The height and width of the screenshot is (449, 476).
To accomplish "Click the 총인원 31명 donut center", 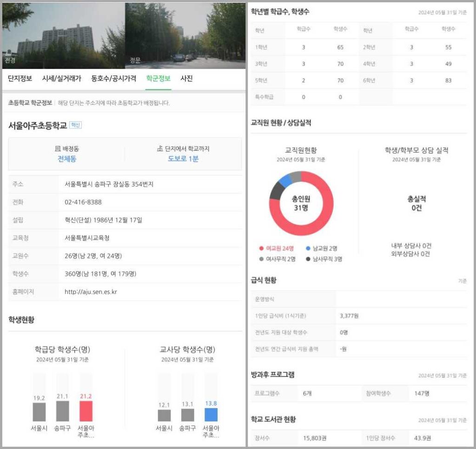I will pyautogui.click(x=301, y=203).
